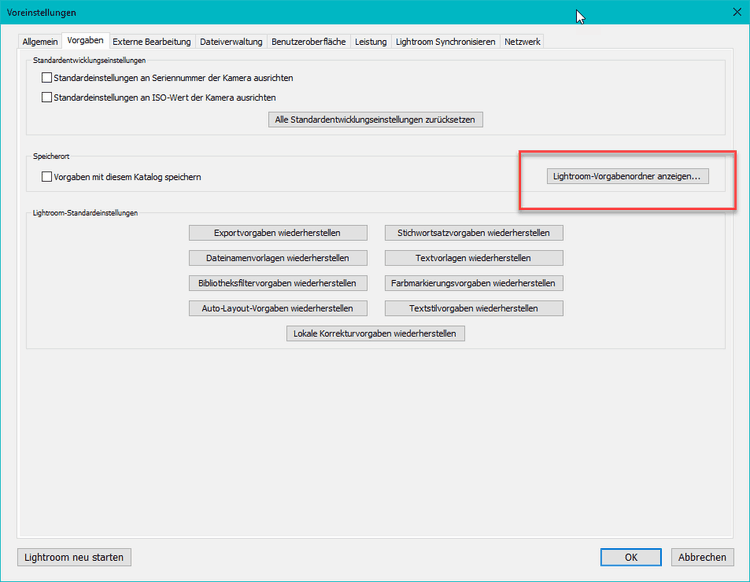Enable matching defaults to camera serial number
The image size is (750, 582).
click(47, 77)
